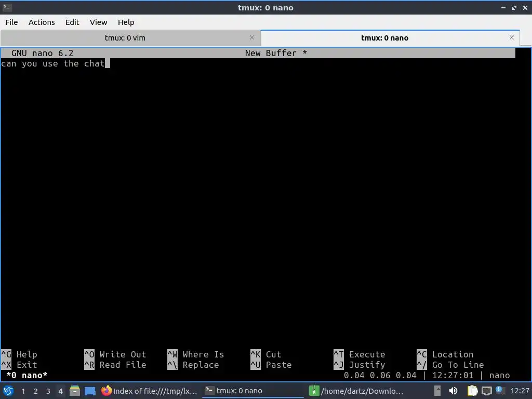Screen dimensions: 532x399
Task: Click the tmux clock 12:27:01
Action: [x=453, y=376]
